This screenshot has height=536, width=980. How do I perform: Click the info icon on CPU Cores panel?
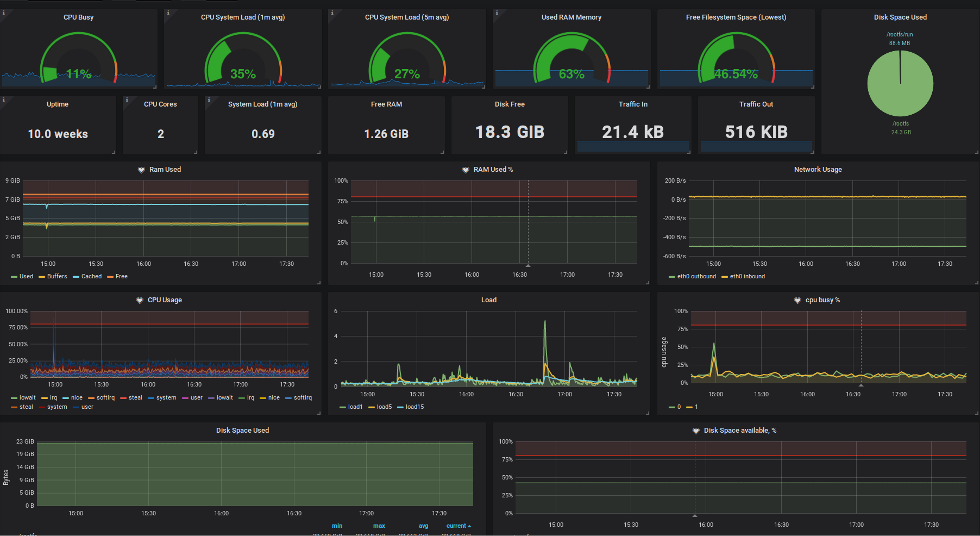(x=127, y=99)
